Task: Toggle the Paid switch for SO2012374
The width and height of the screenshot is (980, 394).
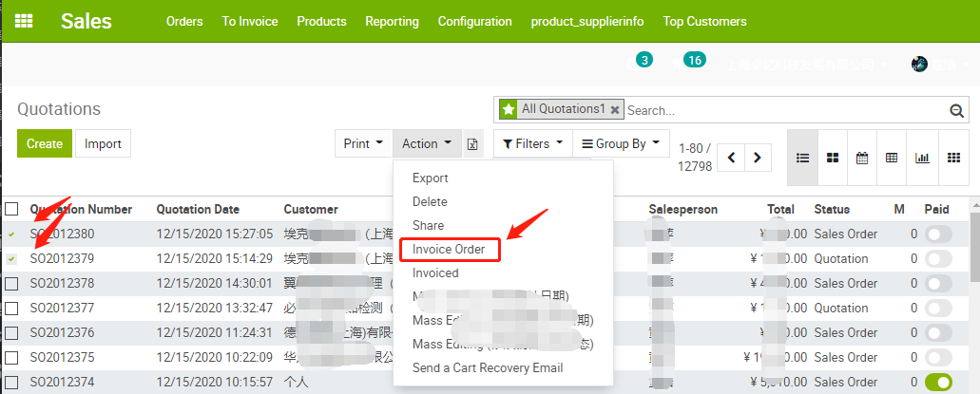Action: pyautogui.click(x=938, y=382)
